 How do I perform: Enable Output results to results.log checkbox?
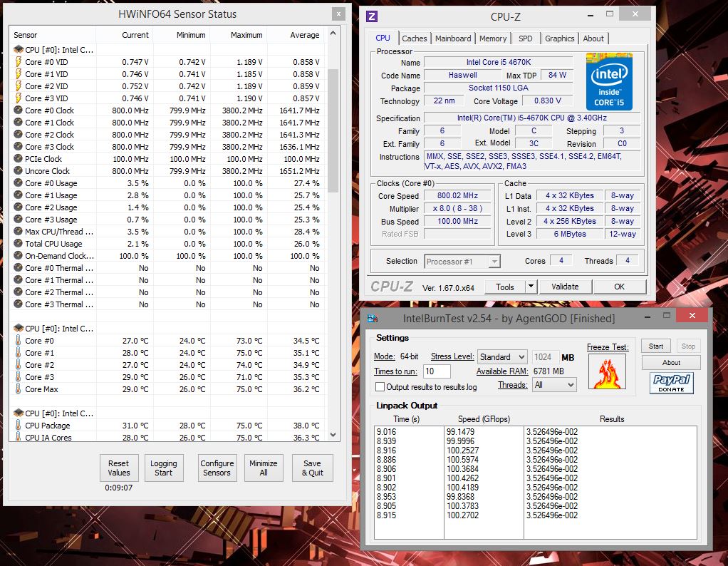pos(380,386)
